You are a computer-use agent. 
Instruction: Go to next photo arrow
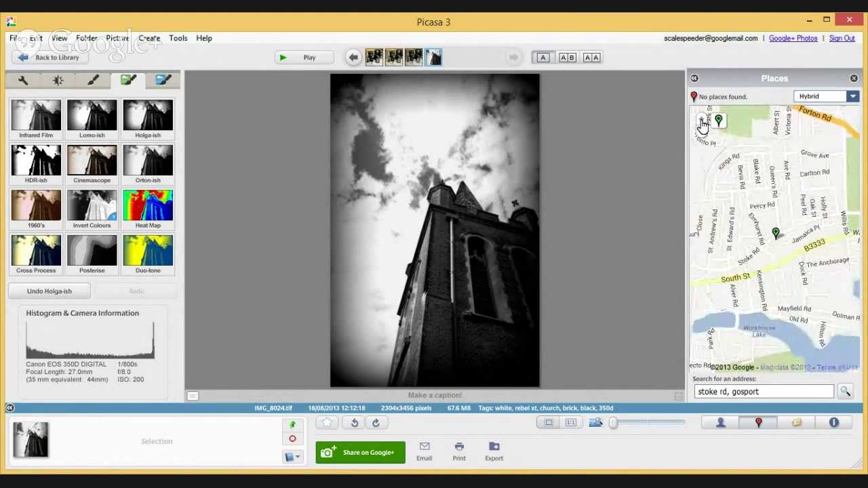point(513,58)
